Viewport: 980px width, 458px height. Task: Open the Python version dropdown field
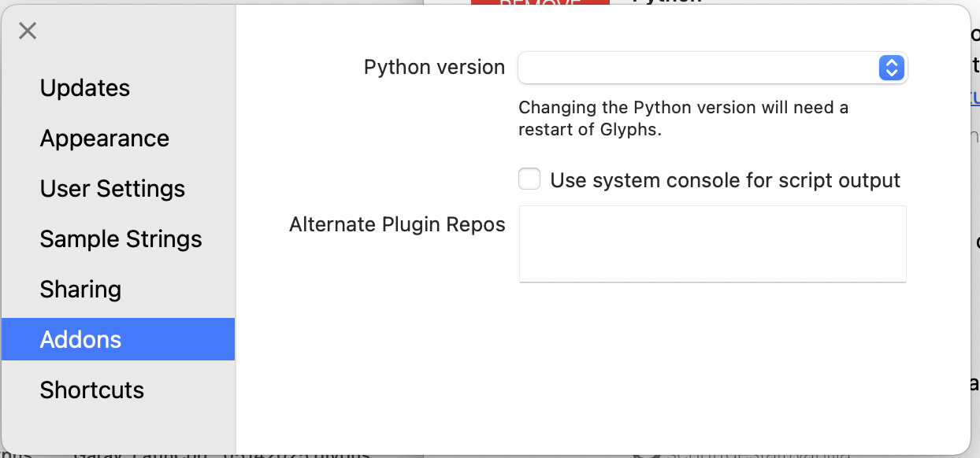click(x=697, y=68)
